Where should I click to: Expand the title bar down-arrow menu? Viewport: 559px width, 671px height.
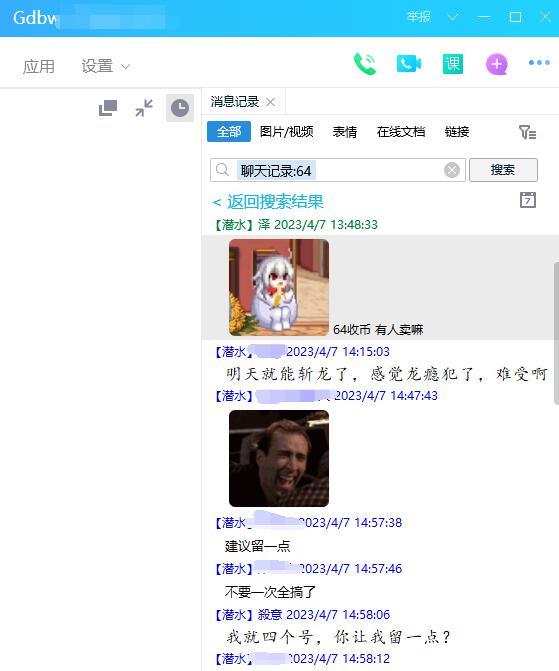pyautogui.click(x=452, y=17)
